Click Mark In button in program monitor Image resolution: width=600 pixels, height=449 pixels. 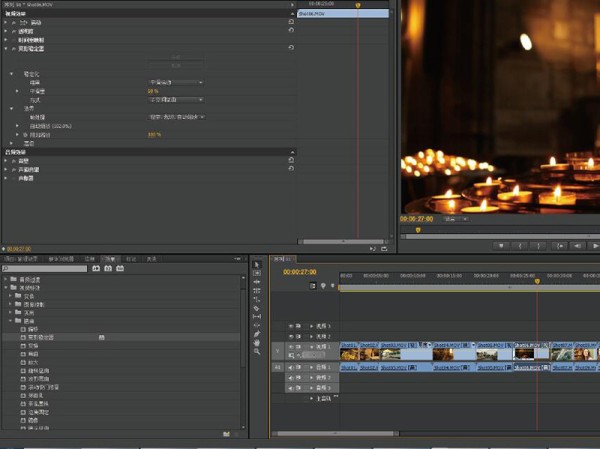pos(520,246)
